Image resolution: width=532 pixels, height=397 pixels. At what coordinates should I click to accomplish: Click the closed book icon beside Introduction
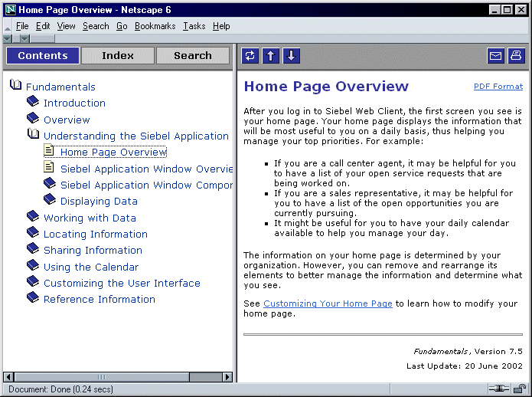33,101
